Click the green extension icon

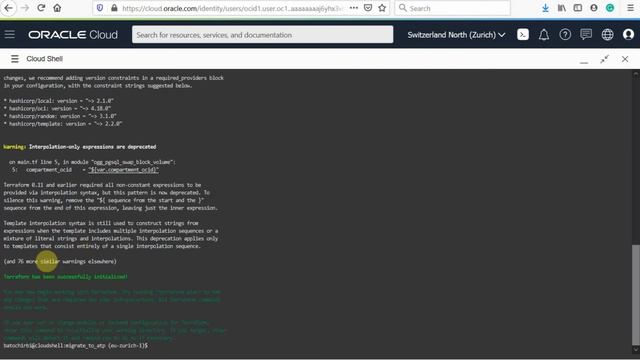tap(610, 8)
